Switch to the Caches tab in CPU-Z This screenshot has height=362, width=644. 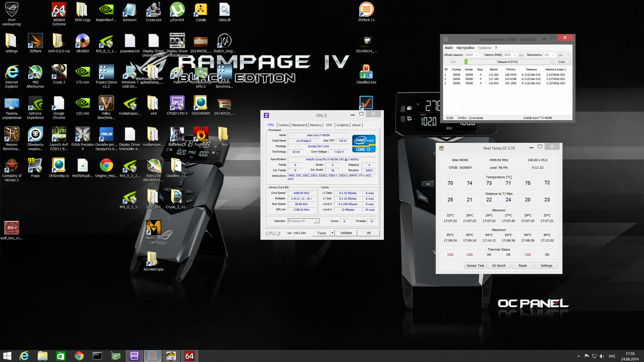tap(284, 125)
